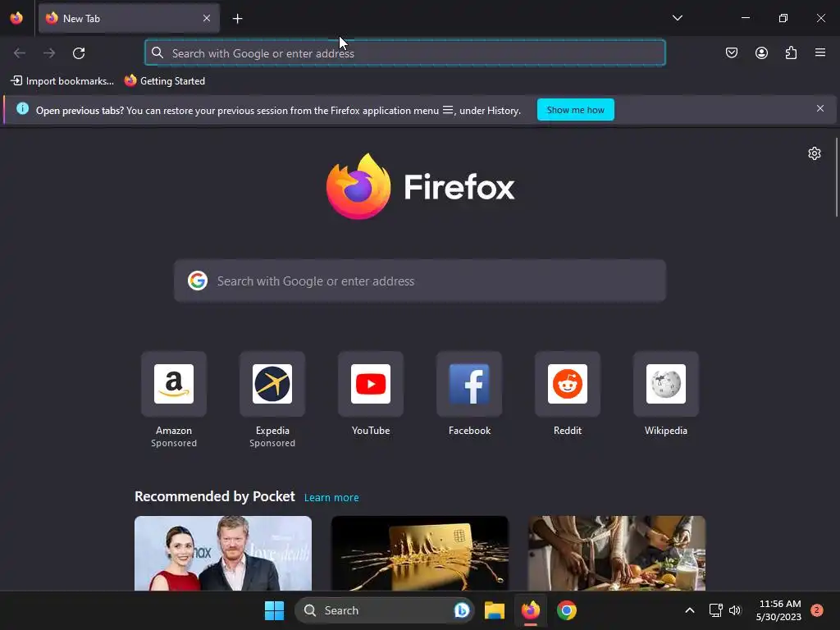Screen dimensions: 840x630
Task: Close the New Tab tab
Action: [206, 18]
